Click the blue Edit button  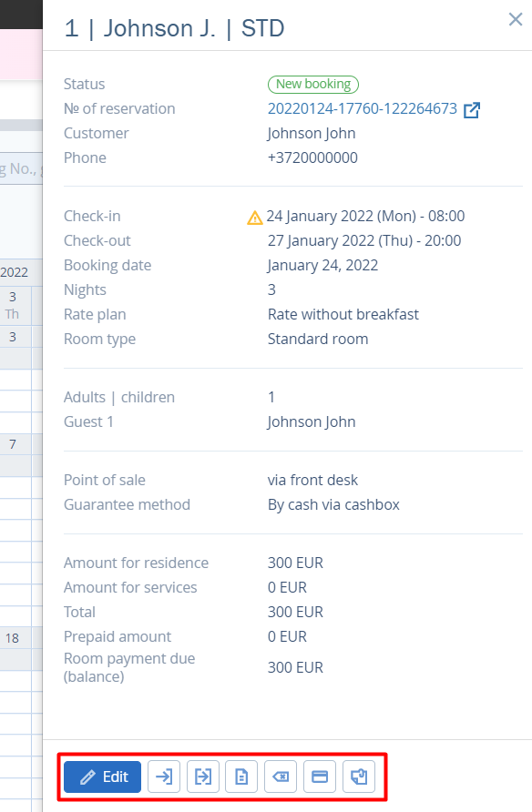click(103, 776)
